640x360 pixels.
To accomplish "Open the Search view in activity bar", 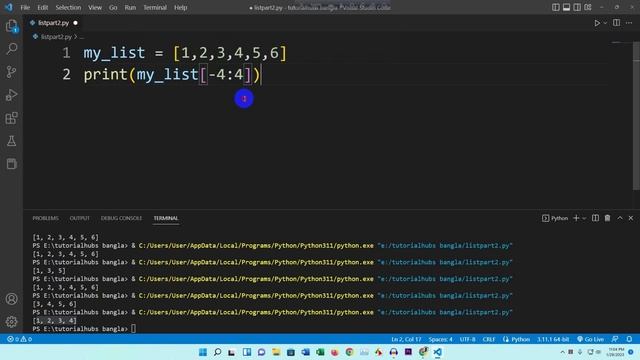I will (11, 49).
